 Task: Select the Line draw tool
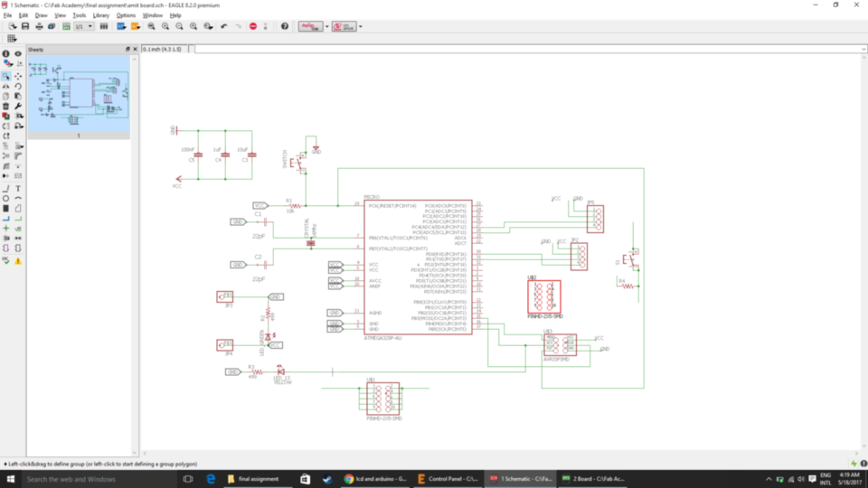pyautogui.click(x=6, y=189)
